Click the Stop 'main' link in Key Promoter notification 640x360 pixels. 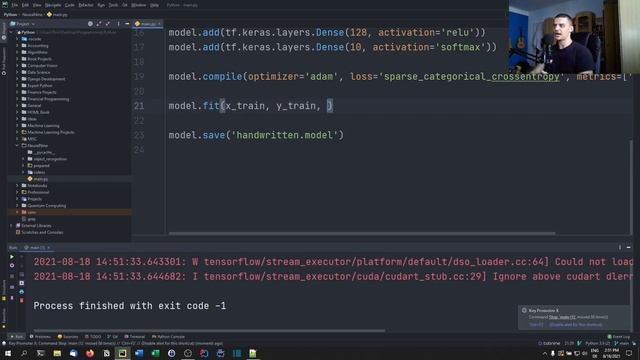(x=562, y=317)
